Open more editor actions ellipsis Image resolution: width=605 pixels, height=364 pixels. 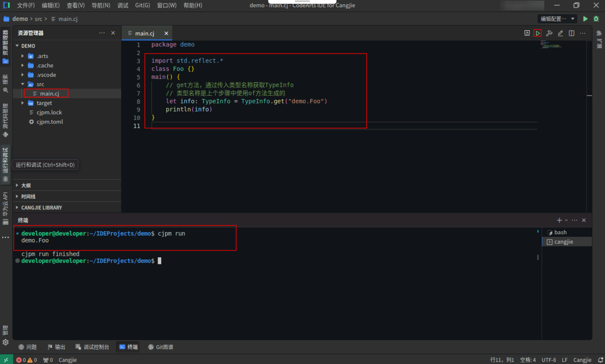coord(583,33)
